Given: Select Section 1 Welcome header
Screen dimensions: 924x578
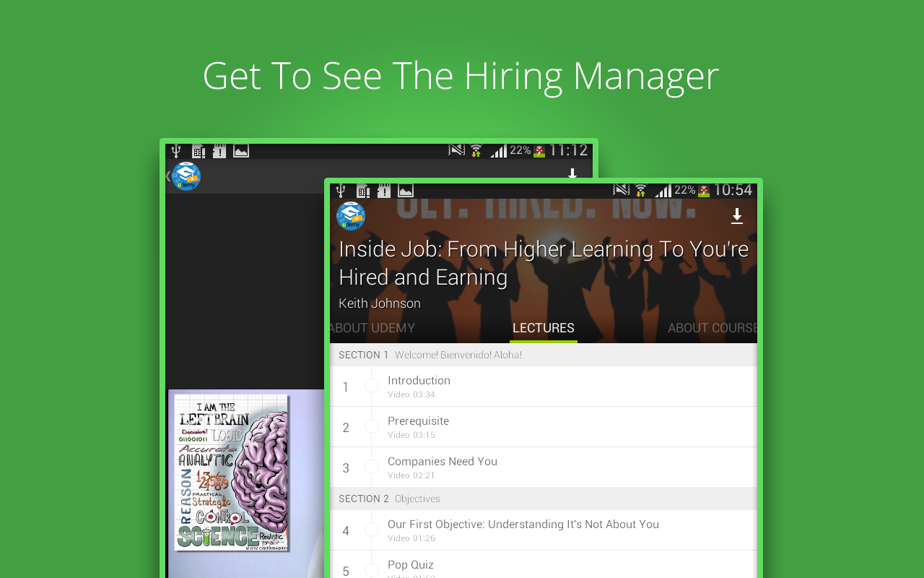Looking at the screenshot, I should (x=544, y=355).
